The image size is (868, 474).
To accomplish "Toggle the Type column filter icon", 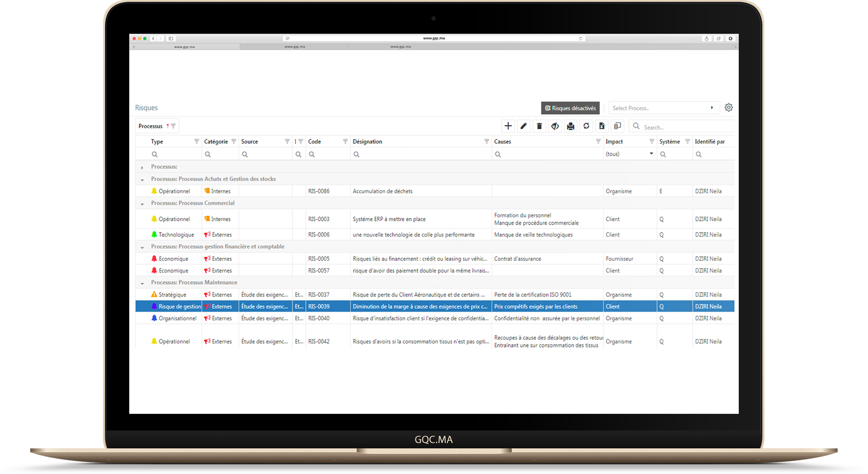I will point(196,141).
